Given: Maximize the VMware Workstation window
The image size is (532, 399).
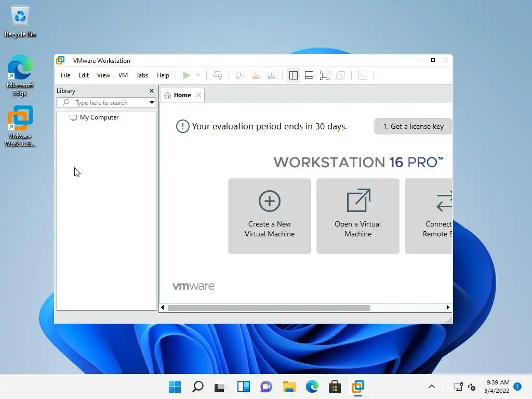Looking at the screenshot, I should [x=433, y=60].
